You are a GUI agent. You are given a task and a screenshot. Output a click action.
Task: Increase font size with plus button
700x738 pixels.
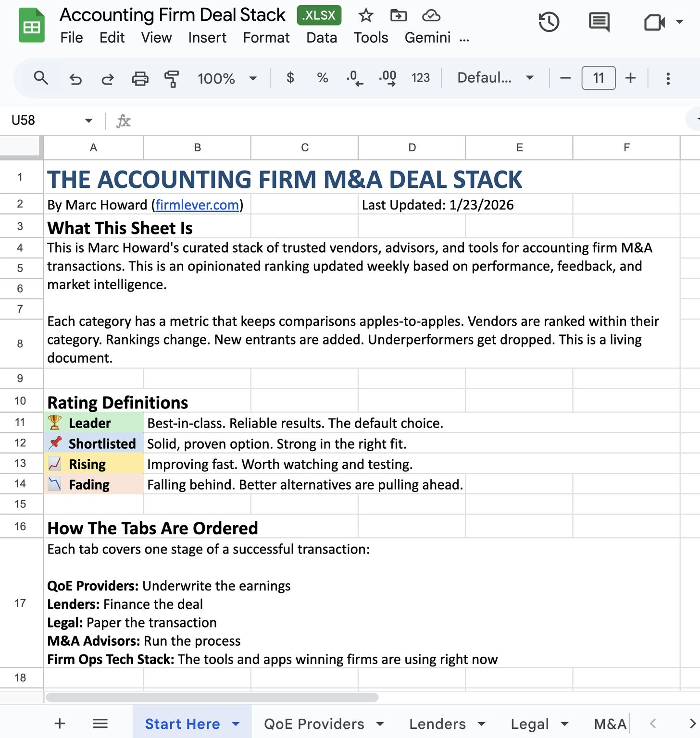tap(630, 78)
